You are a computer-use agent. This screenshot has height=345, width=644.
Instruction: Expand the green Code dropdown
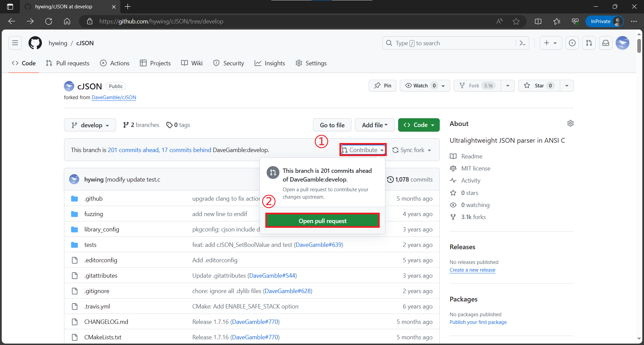click(x=419, y=125)
